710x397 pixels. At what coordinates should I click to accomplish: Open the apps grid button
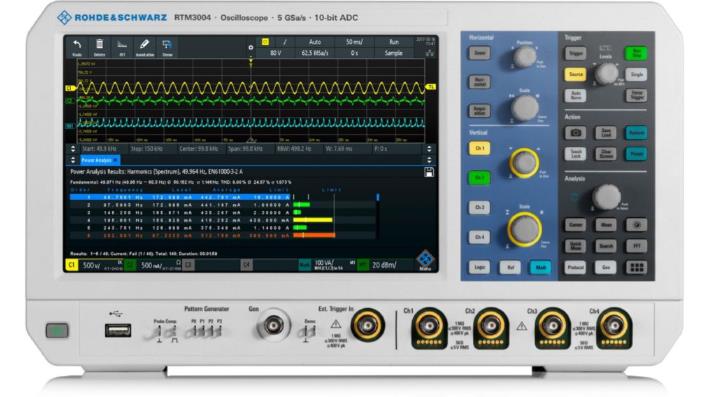(636, 268)
